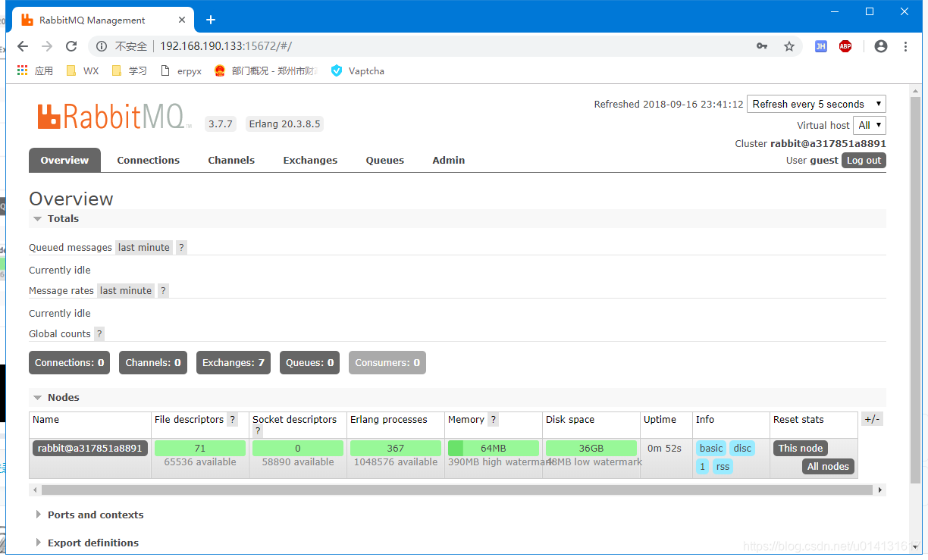
Task: Go back using the browser back arrow
Action: tap(23, 46)
